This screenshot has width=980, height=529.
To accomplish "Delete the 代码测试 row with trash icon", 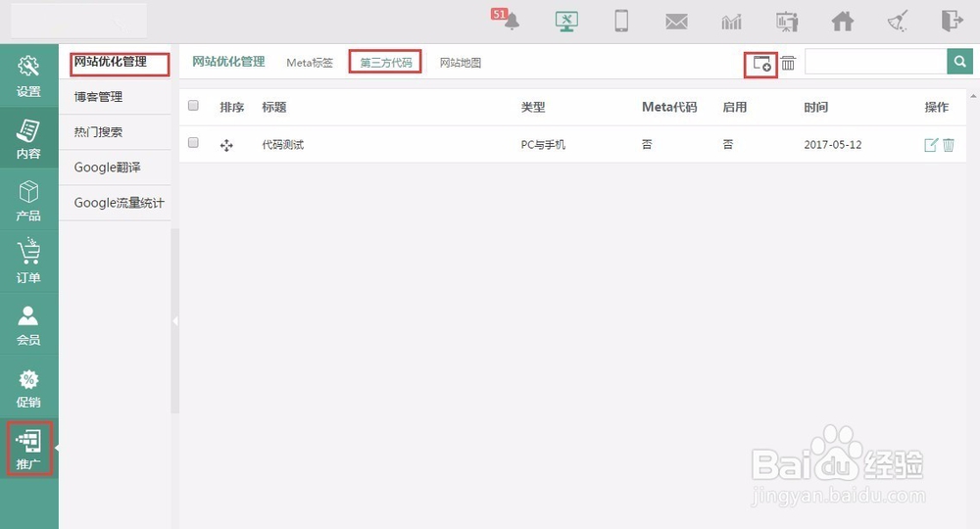I will [948, 145].
